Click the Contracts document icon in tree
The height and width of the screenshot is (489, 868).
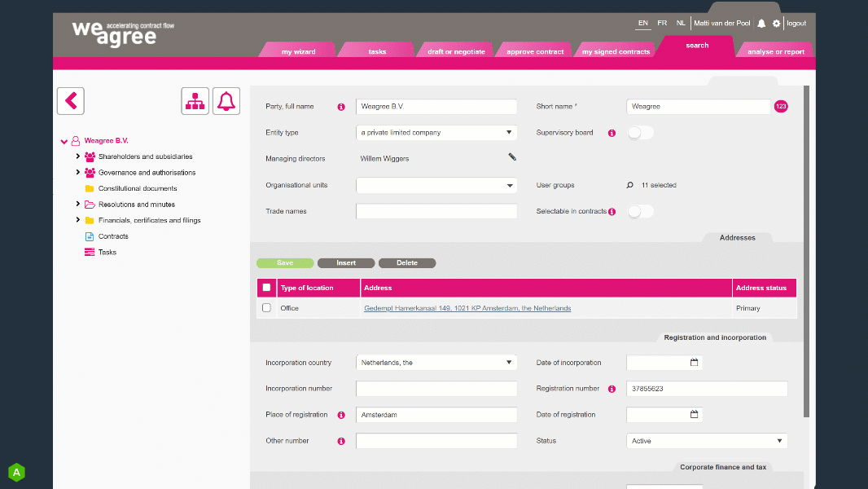click(89, 236)
